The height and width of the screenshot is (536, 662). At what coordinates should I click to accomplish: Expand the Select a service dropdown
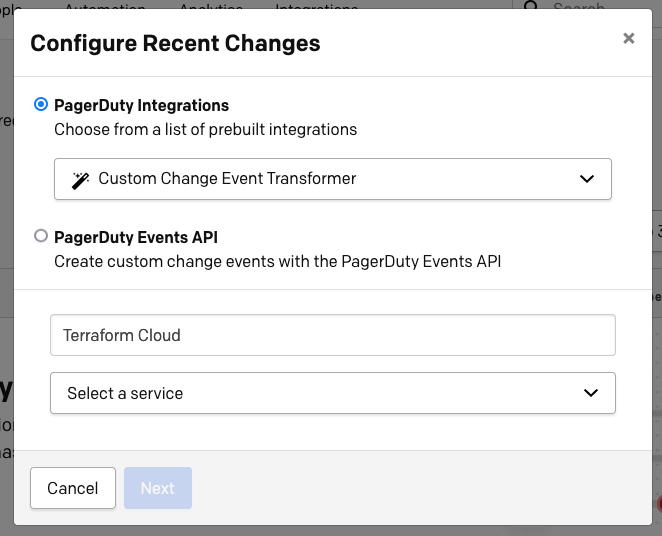[x=333, y=393]
